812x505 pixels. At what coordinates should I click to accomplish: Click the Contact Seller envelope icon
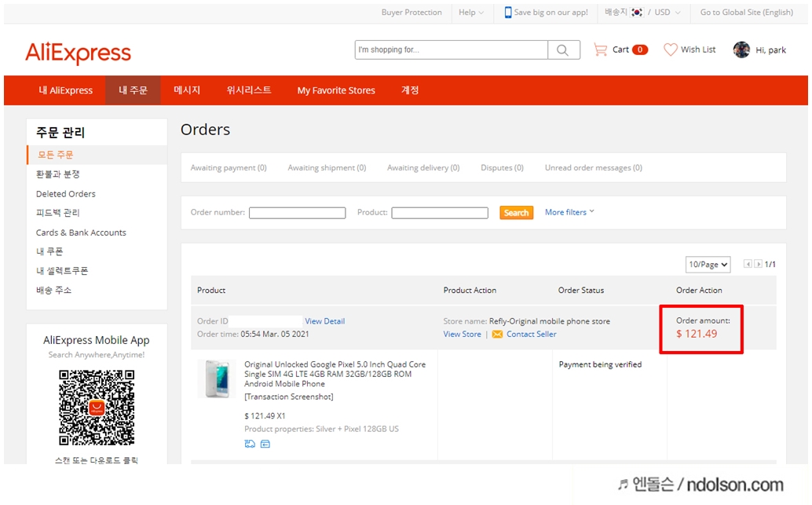[497, 335]
